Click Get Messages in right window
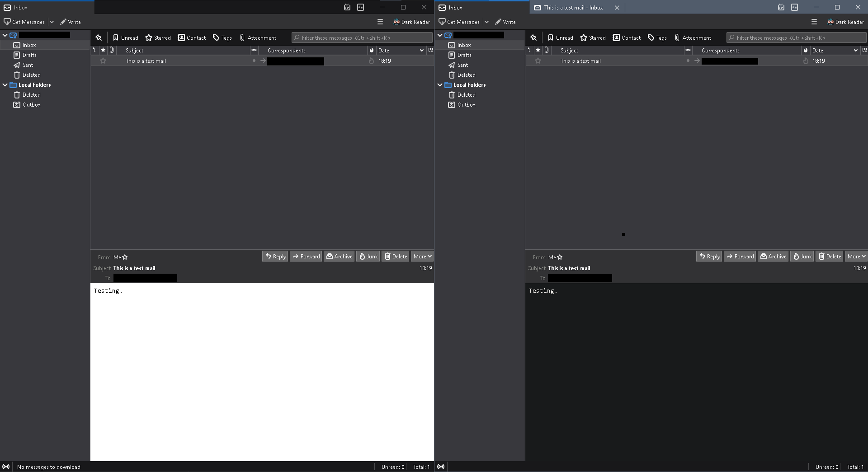 pos(459,22)
